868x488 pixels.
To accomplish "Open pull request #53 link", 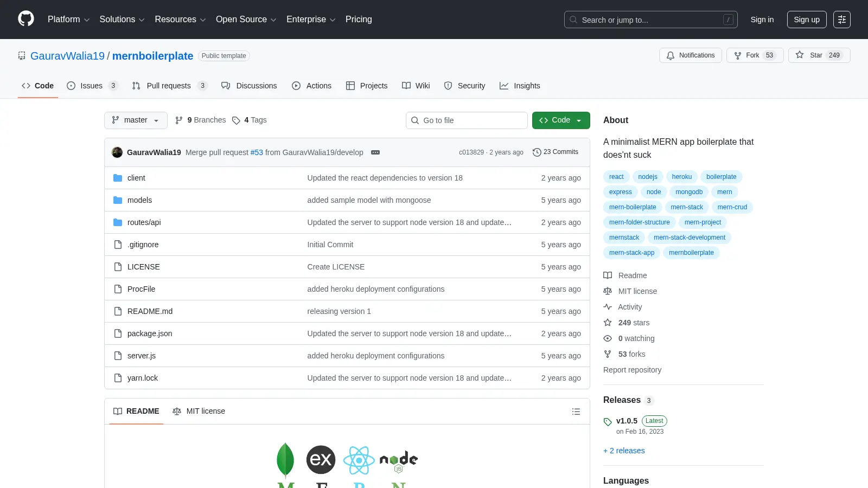I will point(257,152).
